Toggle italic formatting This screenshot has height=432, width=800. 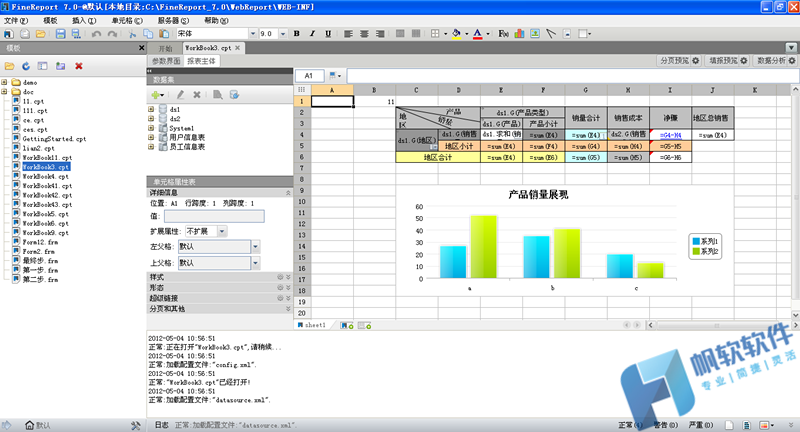click(x=312, y=34)
